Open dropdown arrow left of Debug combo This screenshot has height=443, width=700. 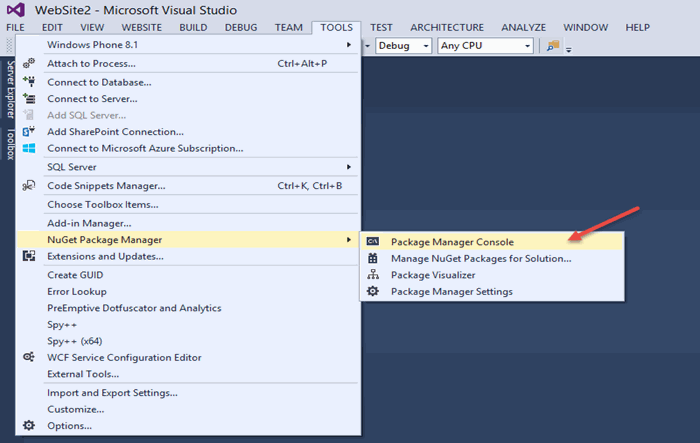coord(368,46)
